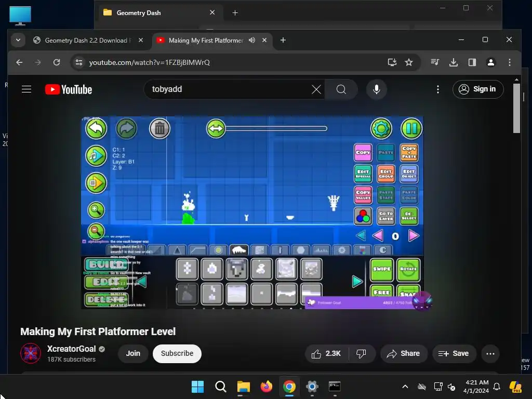Clear the YouTube search text

click(316, 89)
